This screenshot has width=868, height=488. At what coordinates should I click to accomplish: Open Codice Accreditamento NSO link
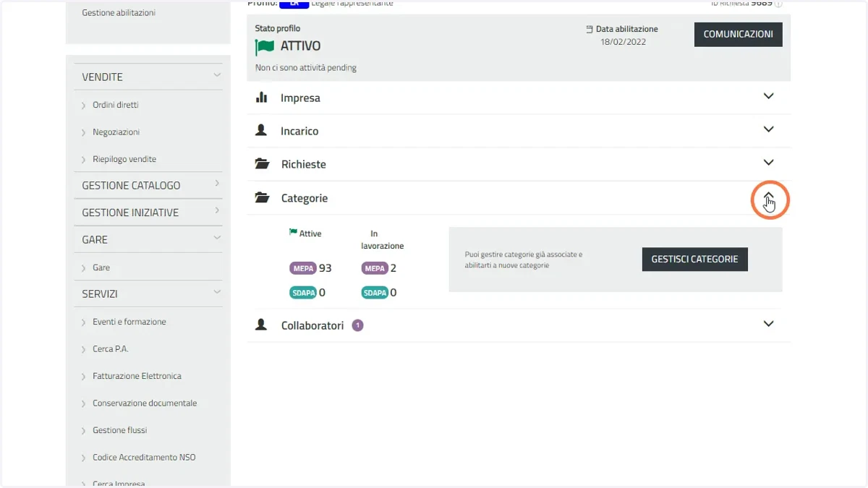pyautogui.click(x=144, y=458)
